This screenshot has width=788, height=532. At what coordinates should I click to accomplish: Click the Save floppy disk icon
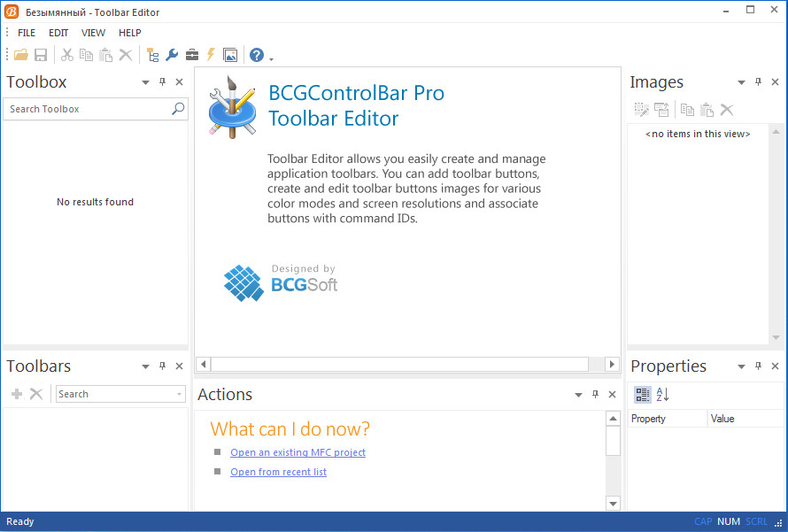pyautogui.click(x=40, y=55)
